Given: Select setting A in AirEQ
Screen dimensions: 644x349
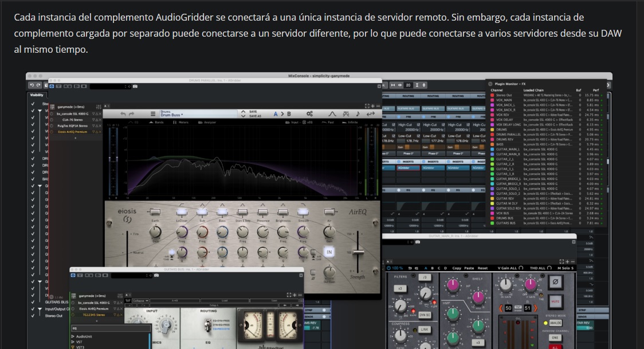Looking at the screenshot, I should (276, 113).
